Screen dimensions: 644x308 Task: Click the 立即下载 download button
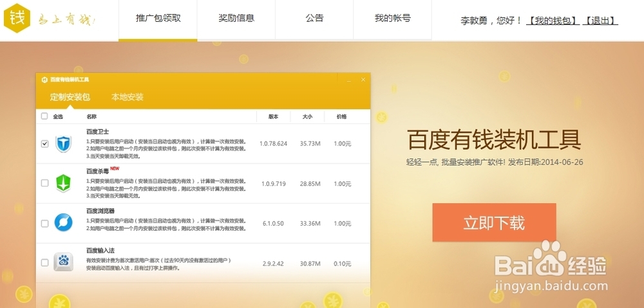pyautogui.click(x=494, y=222)
